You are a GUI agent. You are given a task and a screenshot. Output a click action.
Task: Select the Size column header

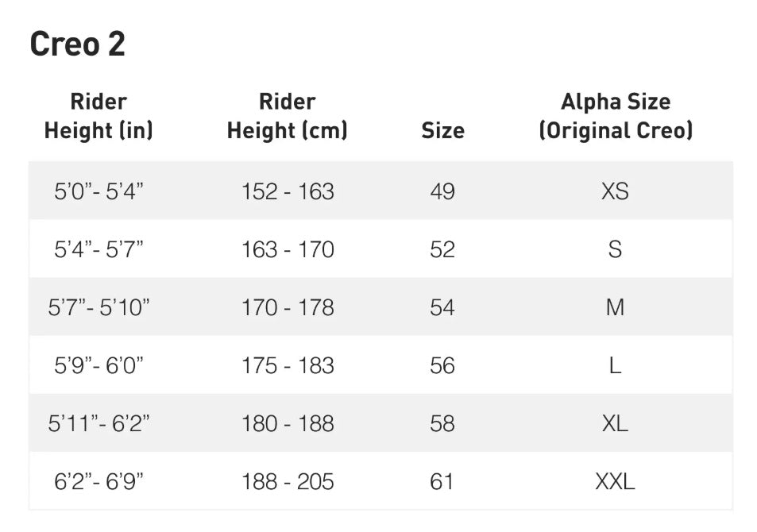442,130
